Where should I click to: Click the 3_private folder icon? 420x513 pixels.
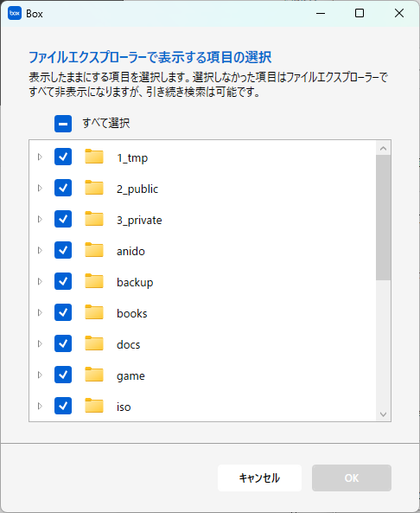[94, 219]
